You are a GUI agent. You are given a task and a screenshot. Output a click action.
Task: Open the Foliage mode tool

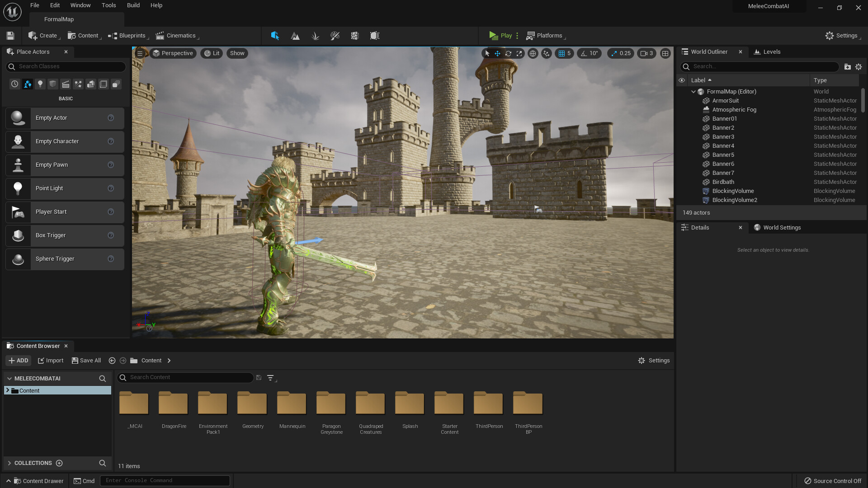[x=315, y=35]
